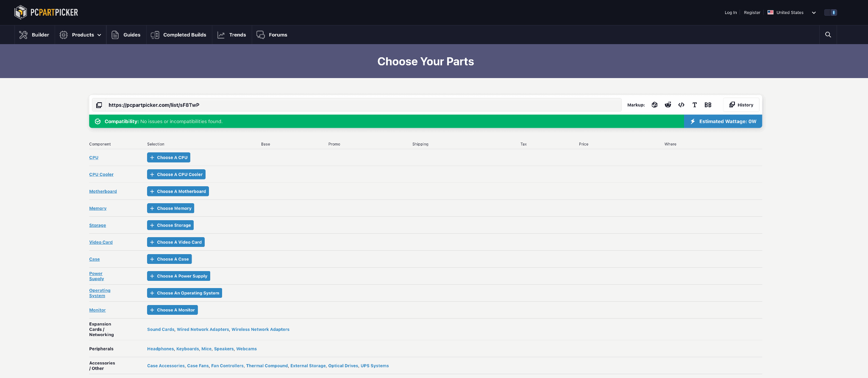Click the Completed Builds icon

click(x=155, y=35)
